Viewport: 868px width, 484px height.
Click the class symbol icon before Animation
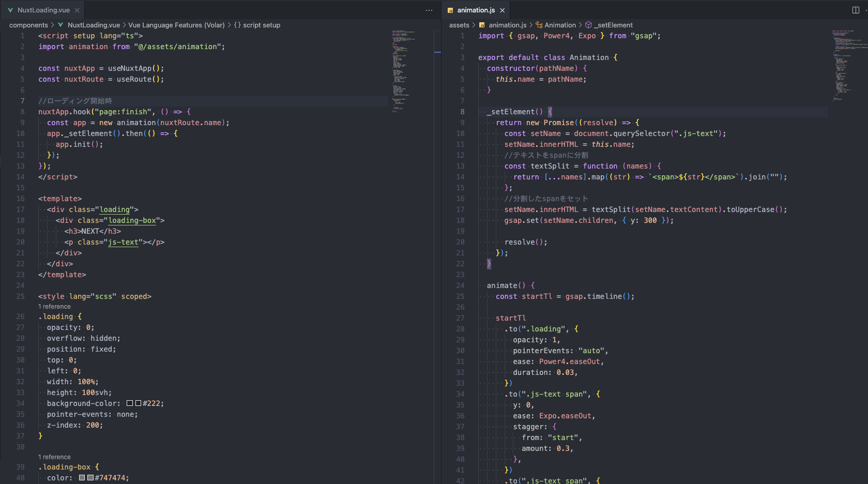539,25
